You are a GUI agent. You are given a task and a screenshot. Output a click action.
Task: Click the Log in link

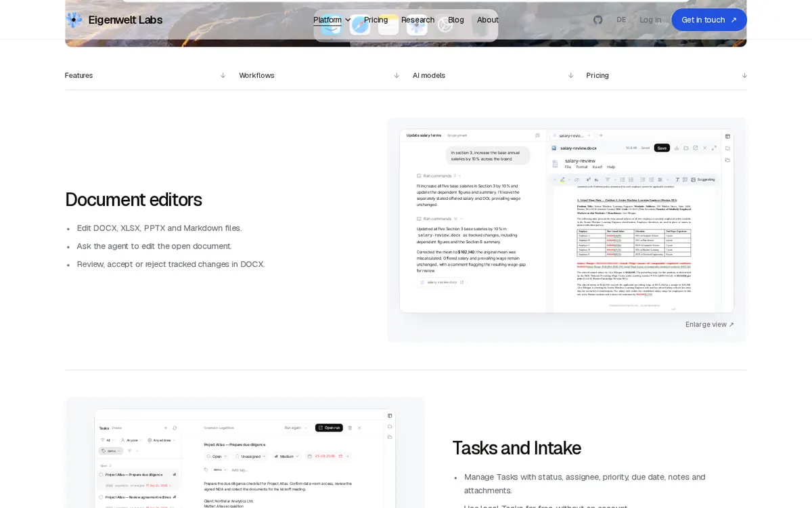coord(650,20)
